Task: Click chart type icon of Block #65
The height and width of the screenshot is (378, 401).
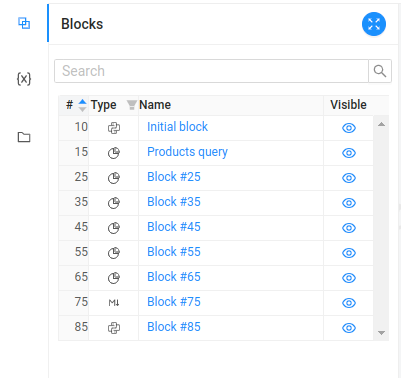Action: [x=114, y=278]
